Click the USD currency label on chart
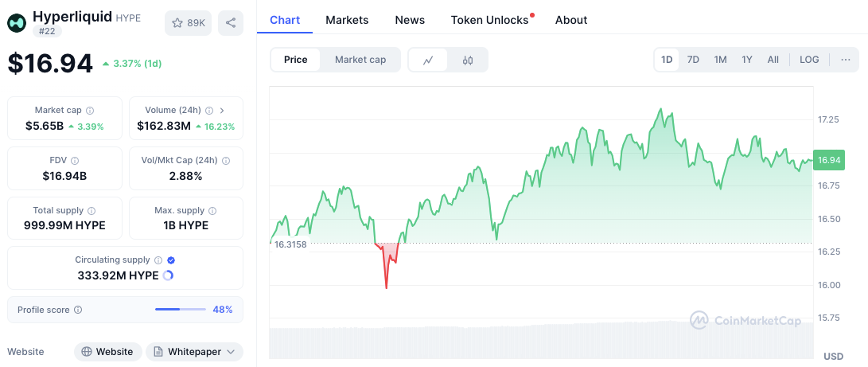 (x=833, y=357)
